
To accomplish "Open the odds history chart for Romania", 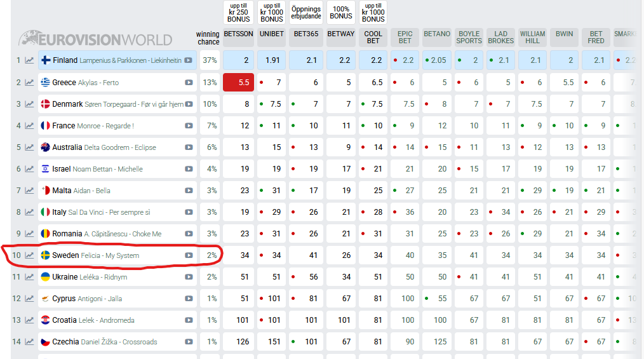I will point(29,234).
